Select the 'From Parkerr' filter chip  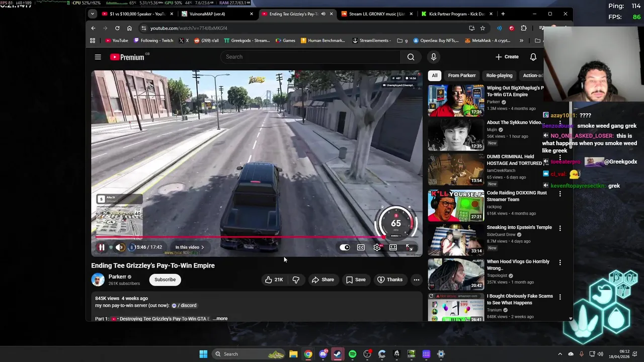[x=462, y=75]
